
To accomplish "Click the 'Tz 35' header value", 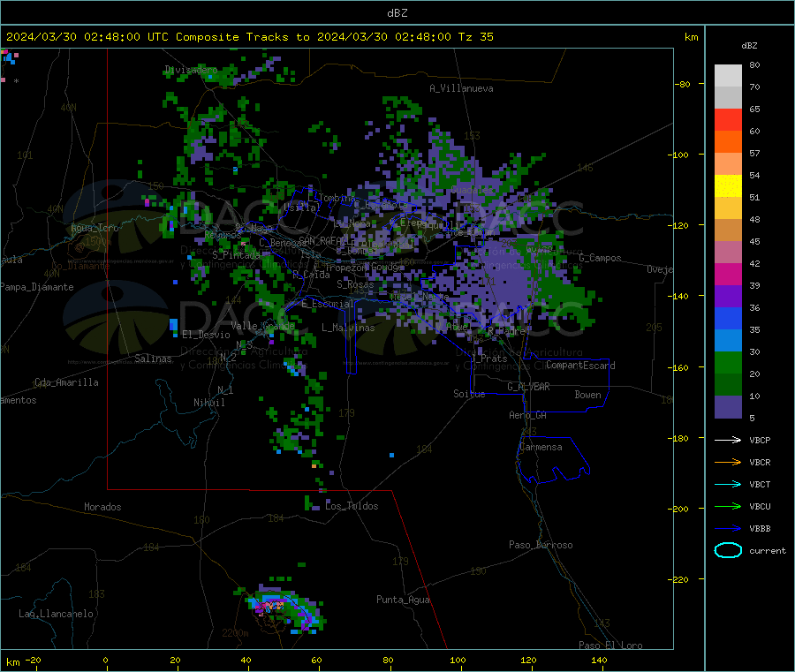I will point(475,37).
